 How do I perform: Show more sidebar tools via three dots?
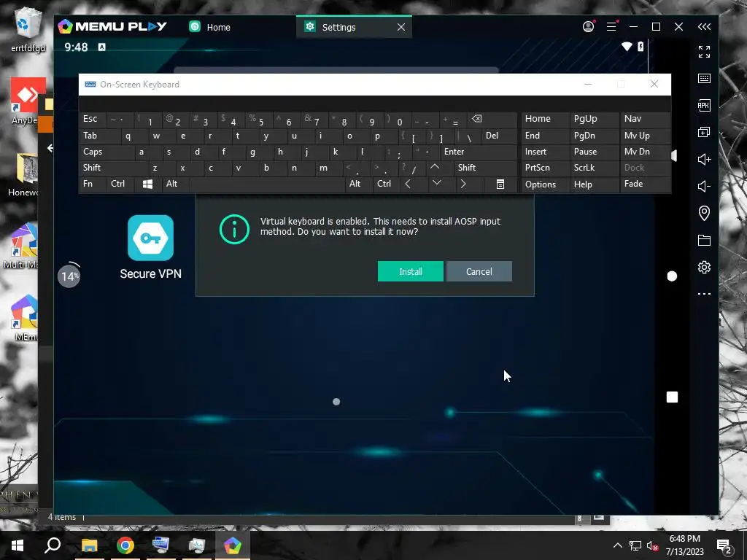(704, 294)
